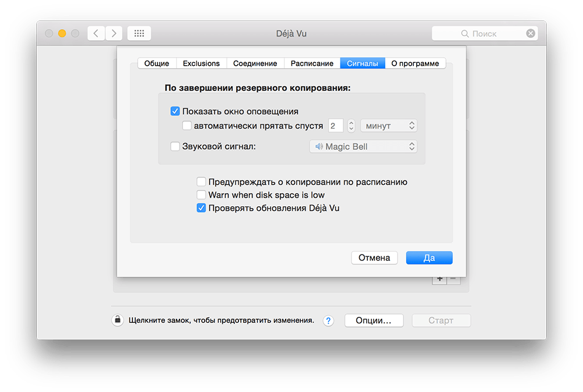
Task: Click the lock icon to prevent changes
Action: tap(118, 320)
